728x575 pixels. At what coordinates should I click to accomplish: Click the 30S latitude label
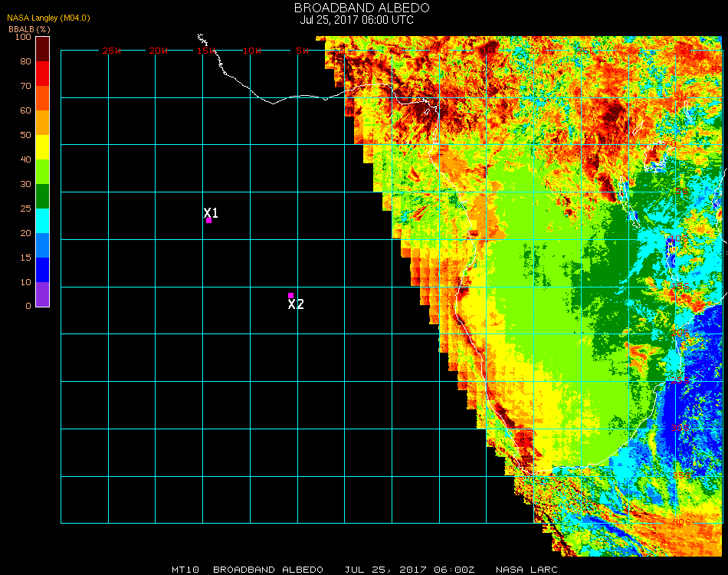[x=681, y=427]
